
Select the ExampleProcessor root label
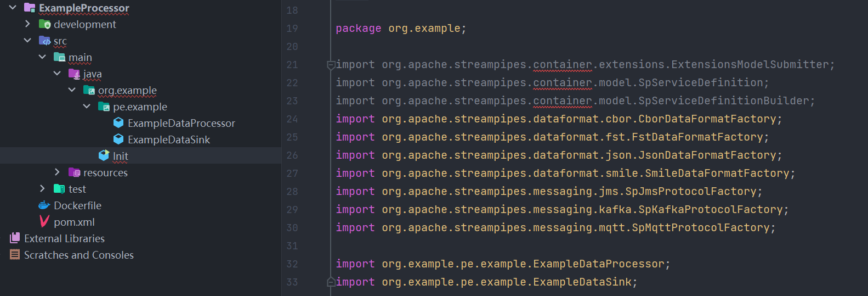click(84, 8)
